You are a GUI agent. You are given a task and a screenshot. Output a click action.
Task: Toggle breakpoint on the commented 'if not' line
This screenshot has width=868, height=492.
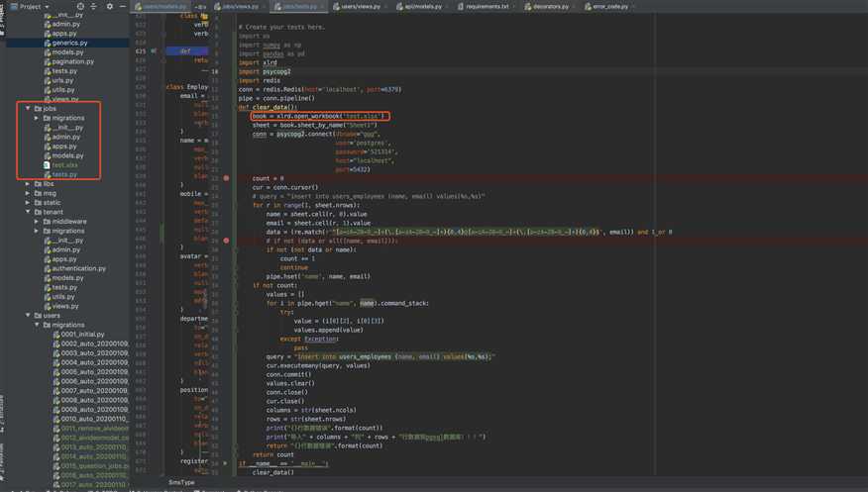226,241
